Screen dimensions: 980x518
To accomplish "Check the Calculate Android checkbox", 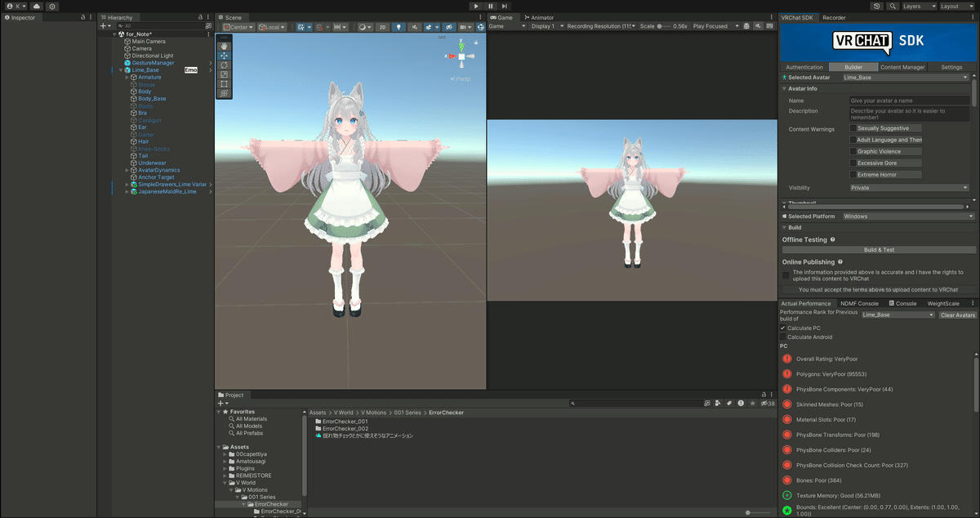I will (782, 337).
